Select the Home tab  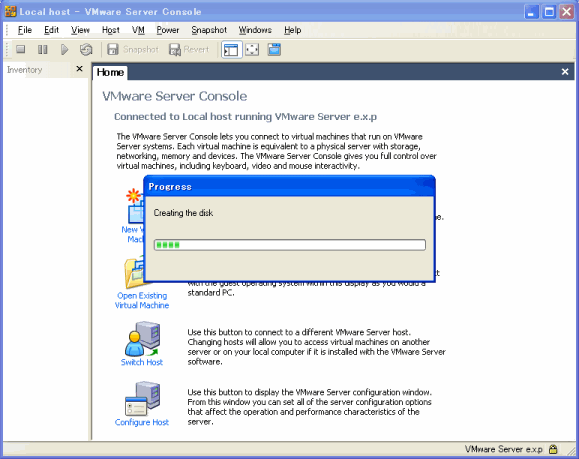click(x=110, y=72)
